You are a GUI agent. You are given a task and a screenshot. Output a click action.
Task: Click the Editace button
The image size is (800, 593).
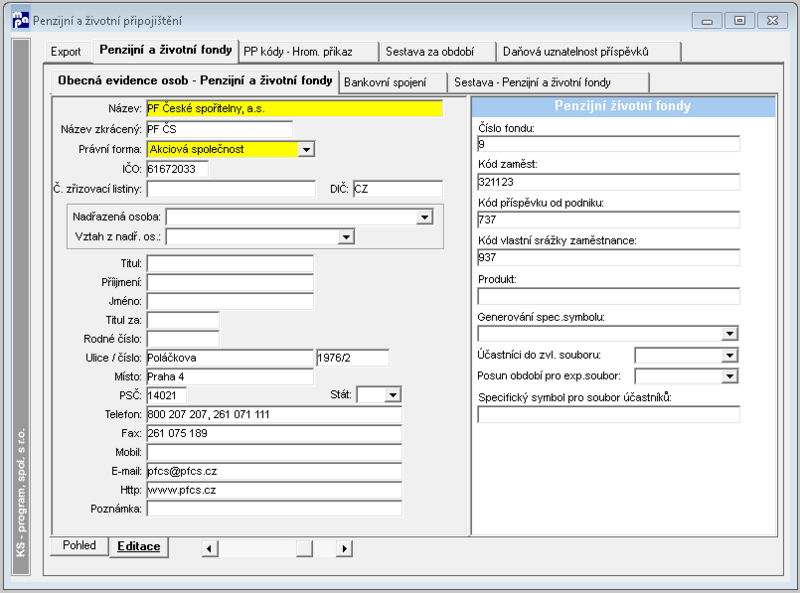pos(139,547)
